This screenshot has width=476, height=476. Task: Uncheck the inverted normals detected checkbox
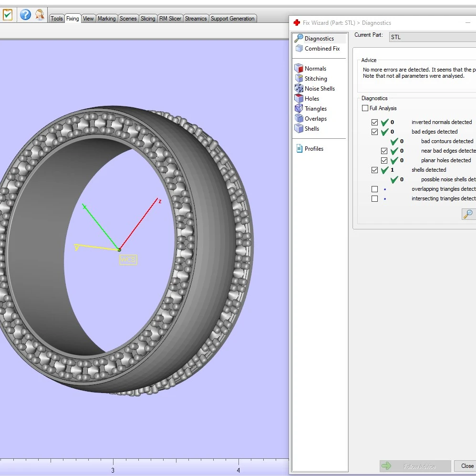374,122
